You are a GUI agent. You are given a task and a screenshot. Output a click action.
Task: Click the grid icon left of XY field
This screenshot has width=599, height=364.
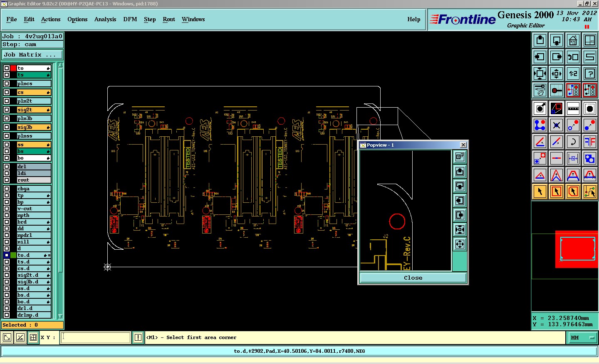(x=33, y=337)
